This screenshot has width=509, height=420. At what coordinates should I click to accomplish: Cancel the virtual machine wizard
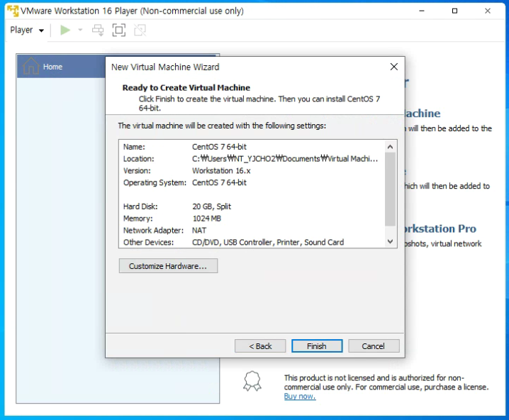pyautogui.click(x=374, y=346)
